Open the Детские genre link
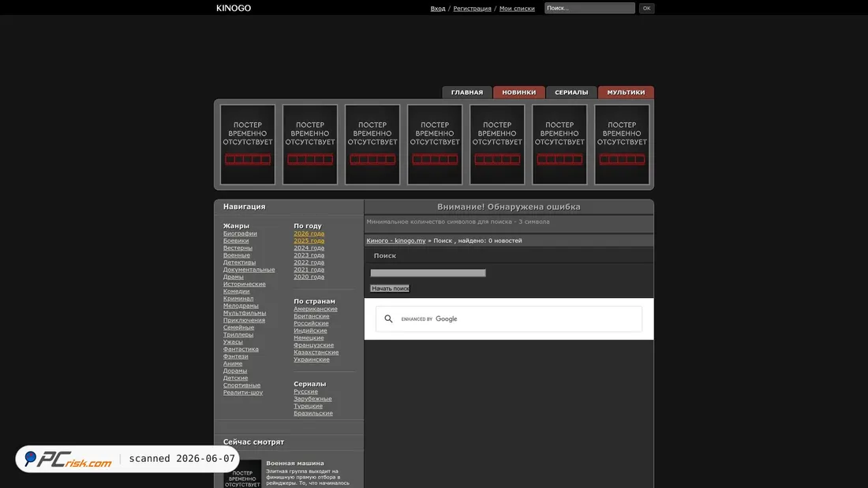Viewport: 868px width, 488px height. coord(235,378)
